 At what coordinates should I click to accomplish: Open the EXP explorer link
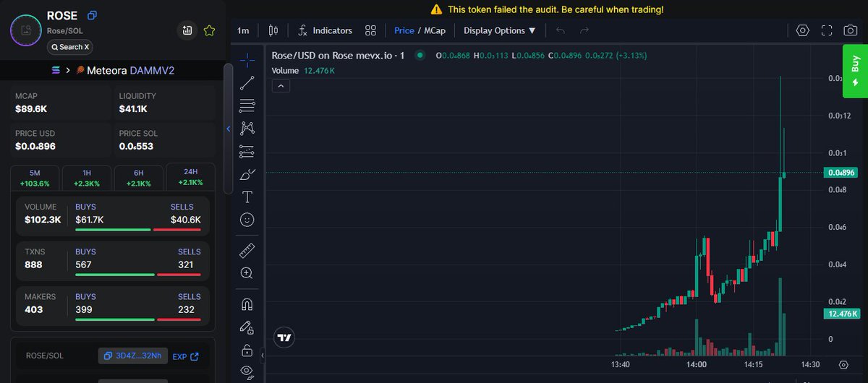click(x=185, y=356)
